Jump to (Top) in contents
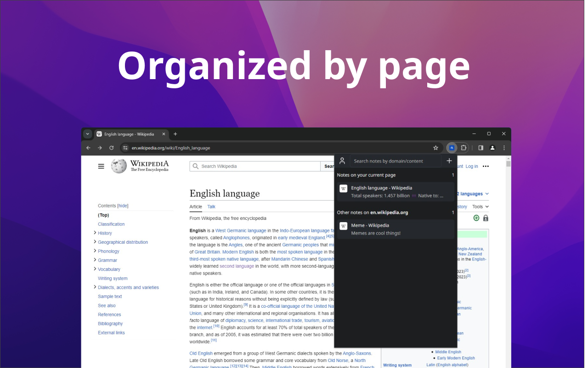 pyautogui.click(x=103, y=215)
